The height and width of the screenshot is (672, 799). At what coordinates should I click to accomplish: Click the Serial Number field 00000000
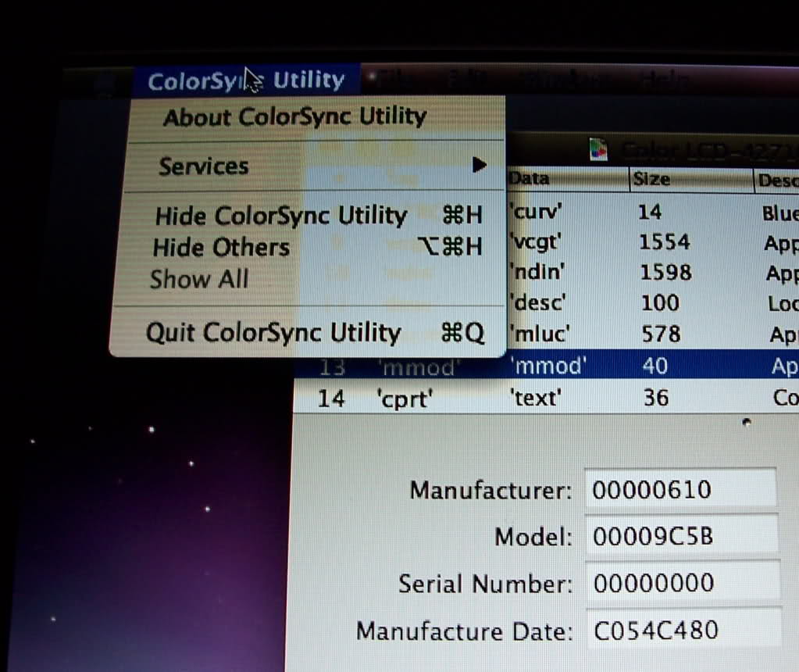click(x=683, y=583)
